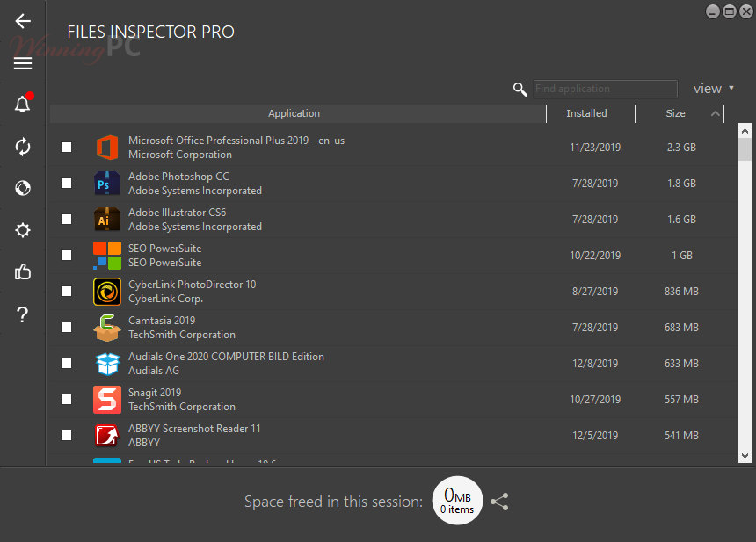Check the SEO PowerSuite checkbox
756x542 pixels.
point(67,256)
